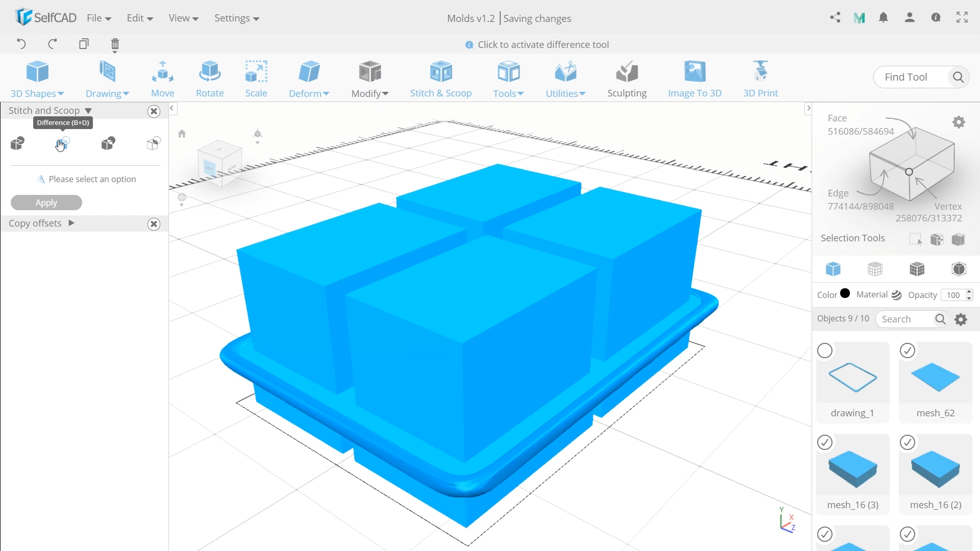Open the Rotate tool
980x551 pixels.
(210, 79)
